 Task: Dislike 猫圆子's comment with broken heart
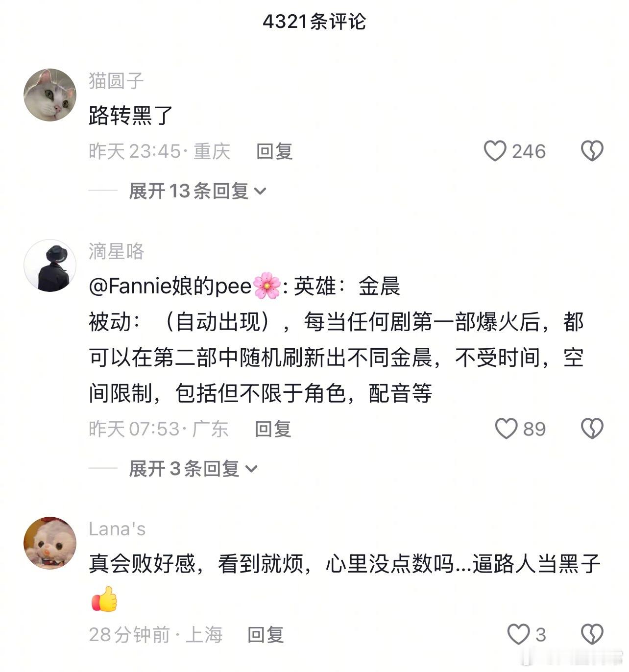592,151
